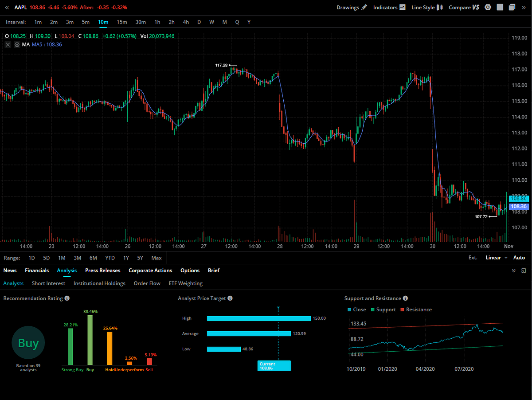532x400 pixels.
Task: Click the 108.86 current price label on axis
Action: click(518, 199)
